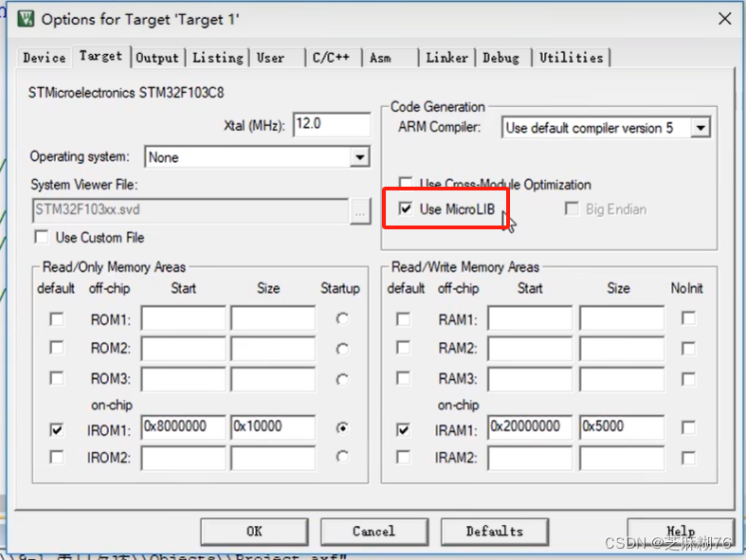Enable NoInit for RAM3

point(688,379)
